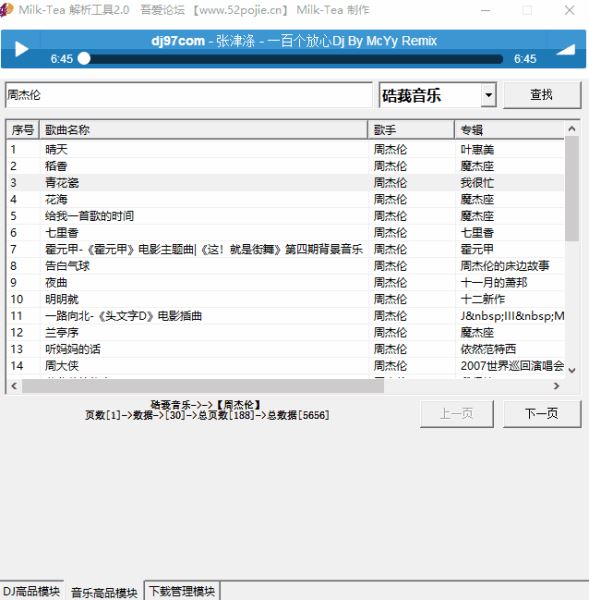The height and width of the screenshot is (600, 589).
Task: Go to next page with 下一页
Action: [542, 414]
